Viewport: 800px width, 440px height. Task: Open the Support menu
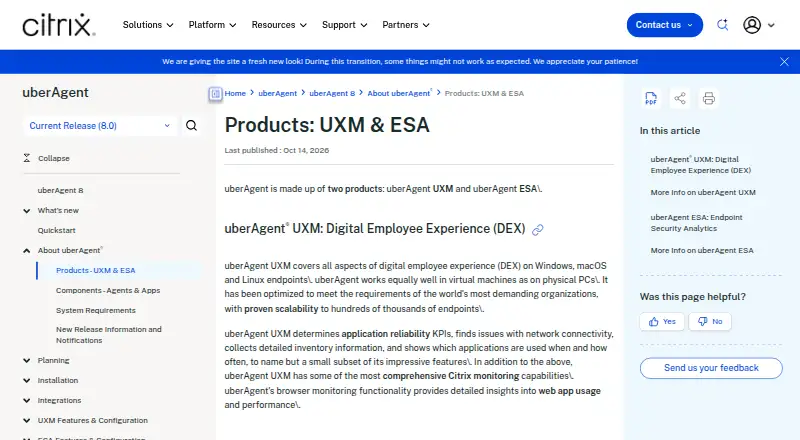point(344,25)
